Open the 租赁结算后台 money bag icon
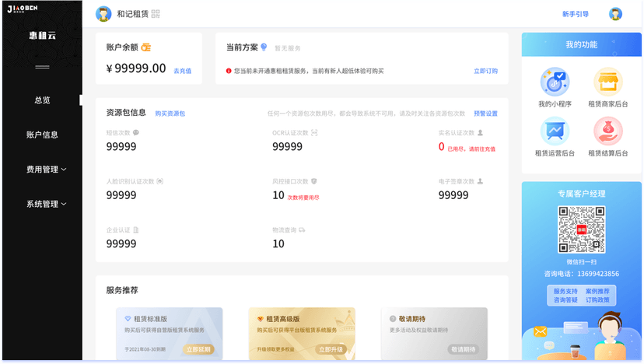 [607, 131]
